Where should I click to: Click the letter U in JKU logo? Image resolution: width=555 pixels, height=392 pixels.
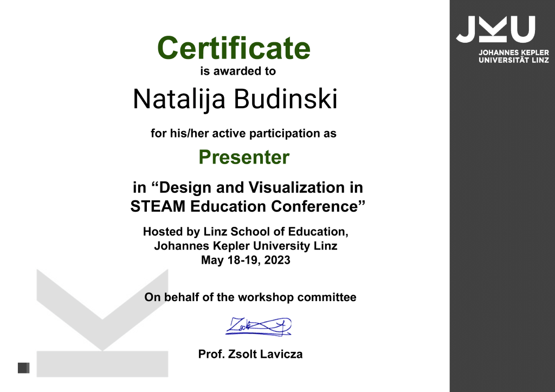tap(522, 29)
